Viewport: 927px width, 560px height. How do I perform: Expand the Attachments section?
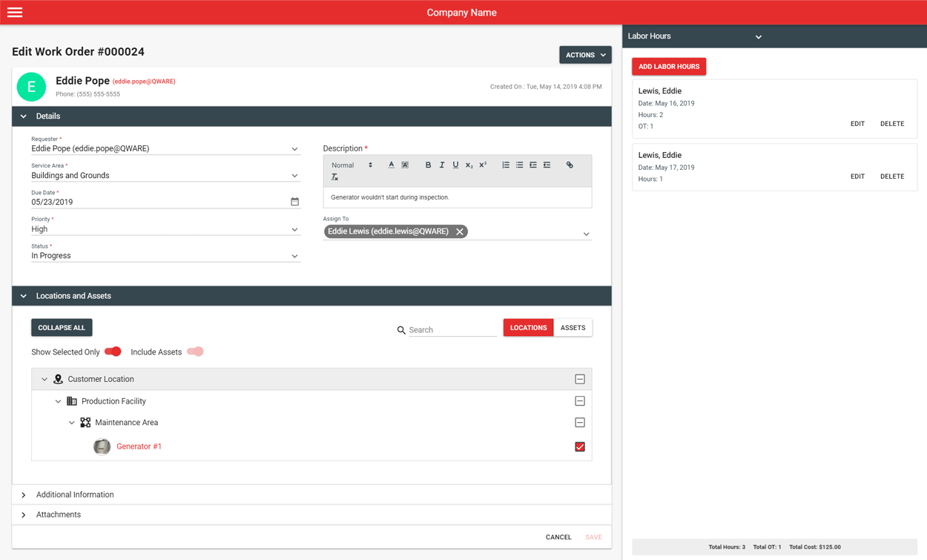tap(23, 515)
